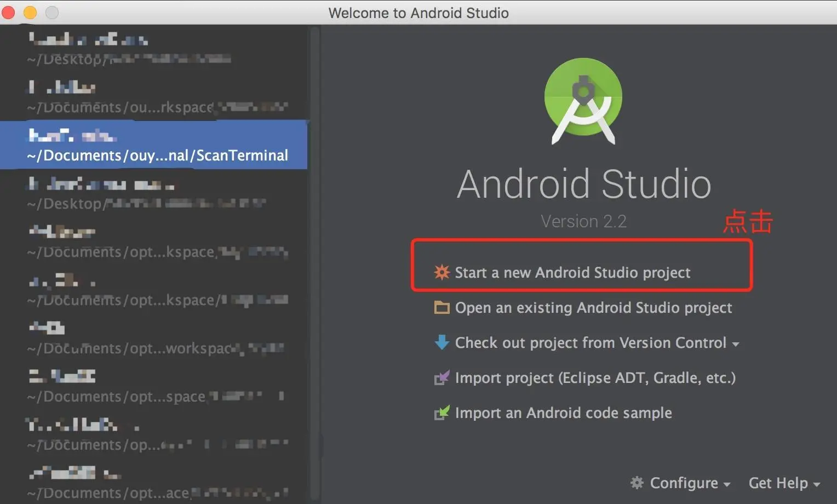This screenshot has height=504, width=837.
Task: Import project (Eclipse ADT, Gradle, etc.)
Action: [595, 378]
